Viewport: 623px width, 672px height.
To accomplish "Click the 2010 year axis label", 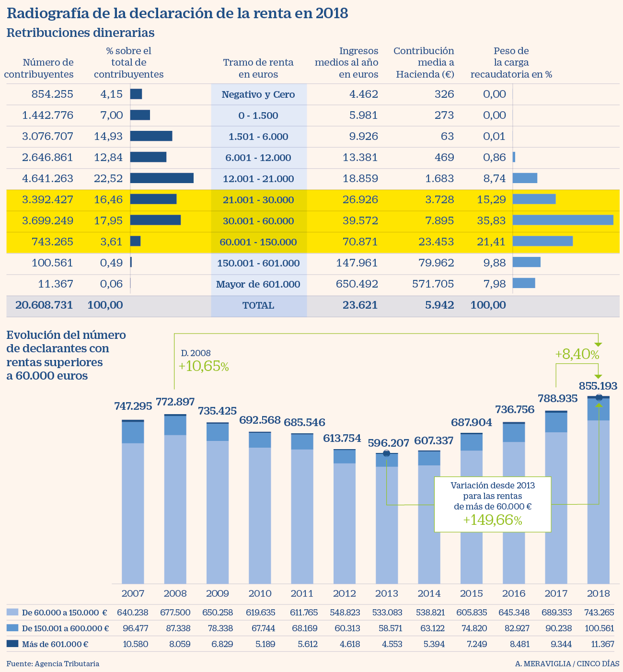I will (x=260, y=593).
